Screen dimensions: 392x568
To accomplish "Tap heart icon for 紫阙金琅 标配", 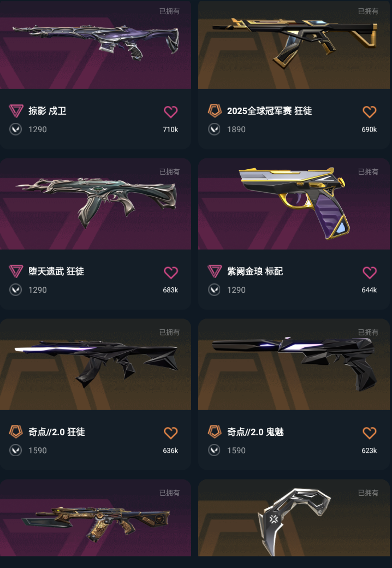I will (x=369, y=272).
